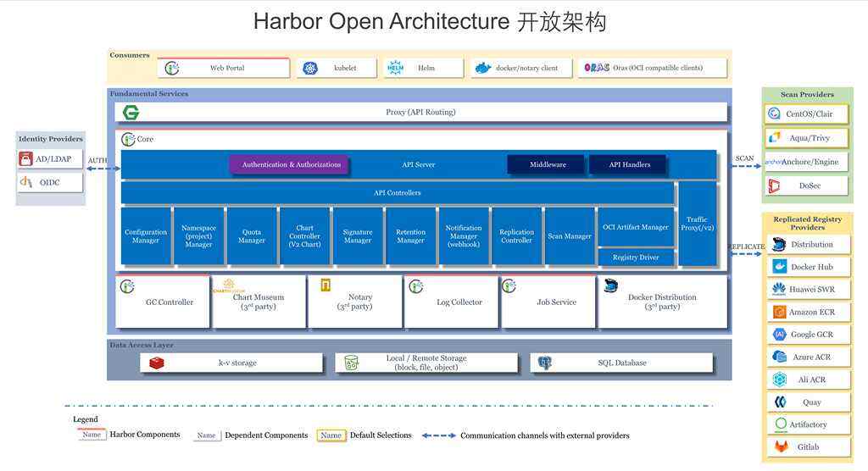Click the Kubernetes wheel icon next to kubelet
This screenshot has height=471, width=868.
tap(310, 68)
